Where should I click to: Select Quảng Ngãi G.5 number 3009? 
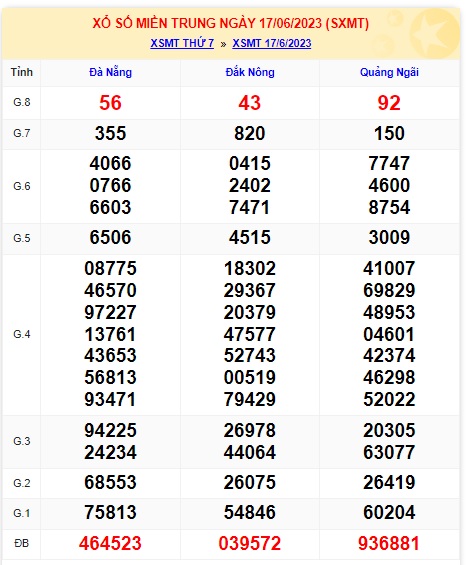click(x=389, y=237)
